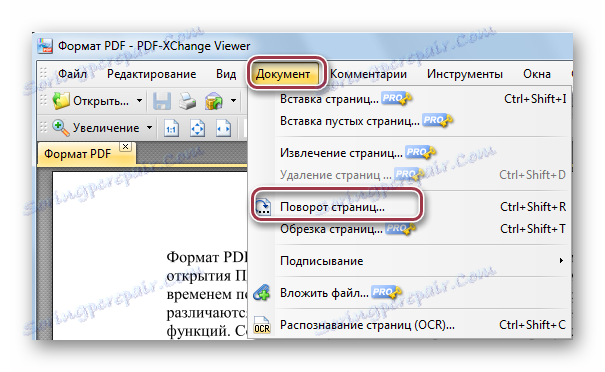
Task: Choose Удаление страниц entry
Action: pyautogui.click(x=410, y=175)
